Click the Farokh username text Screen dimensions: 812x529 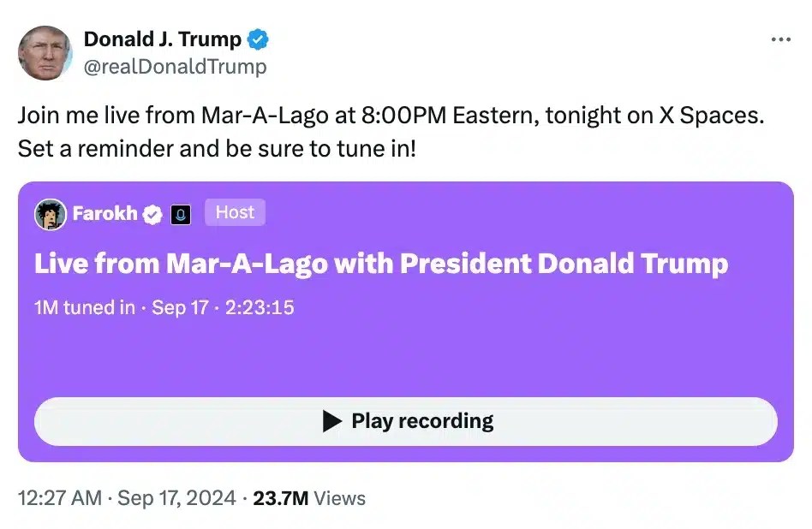pos(105,213)
